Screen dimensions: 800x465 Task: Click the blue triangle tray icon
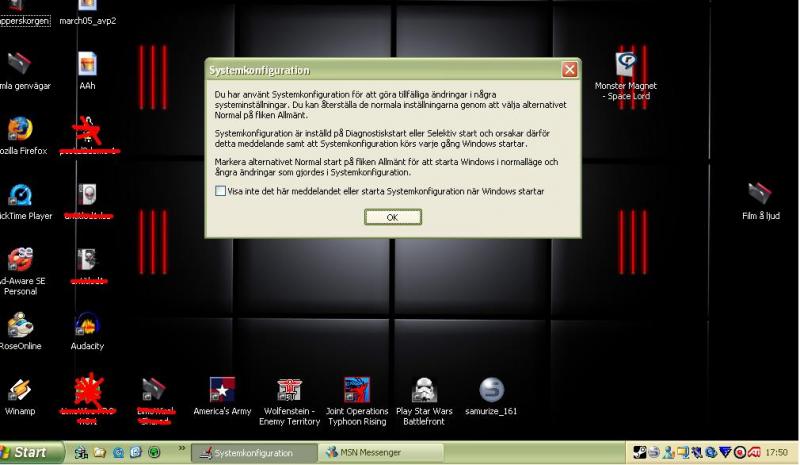click(x=725, y=452)
